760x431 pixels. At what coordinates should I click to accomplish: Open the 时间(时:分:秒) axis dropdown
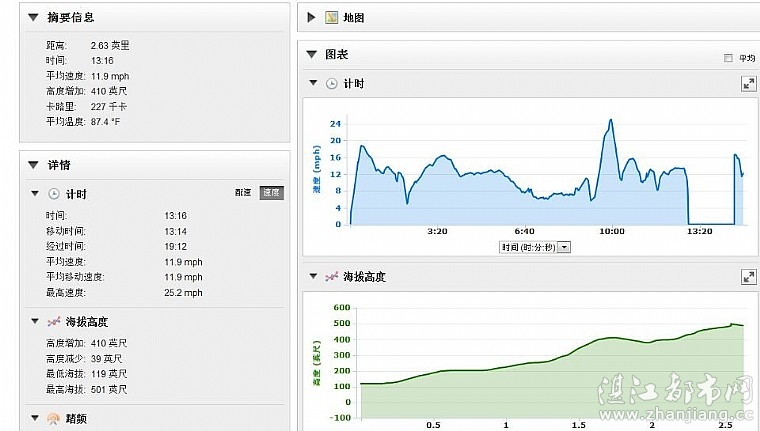(x=564, y=246)
